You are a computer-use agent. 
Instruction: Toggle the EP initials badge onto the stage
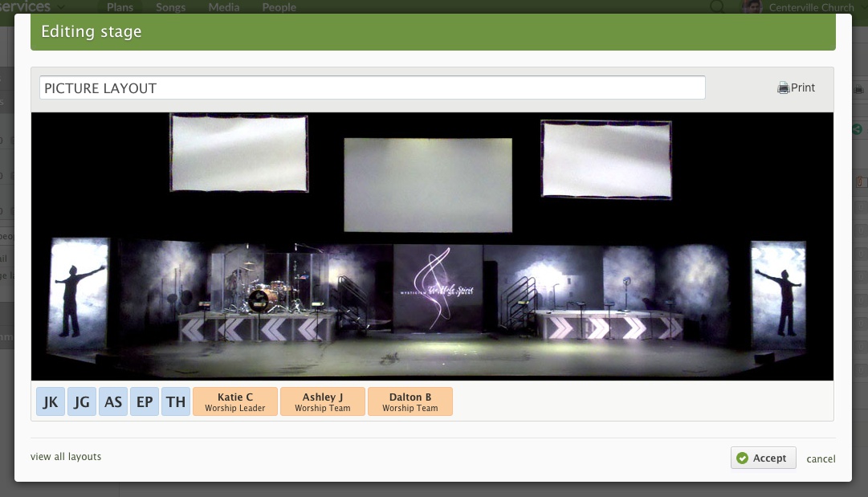(x=145, y=401)
